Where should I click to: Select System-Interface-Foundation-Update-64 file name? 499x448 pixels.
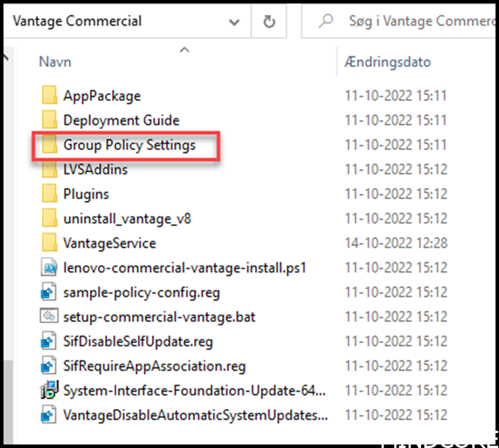point(195,390)
